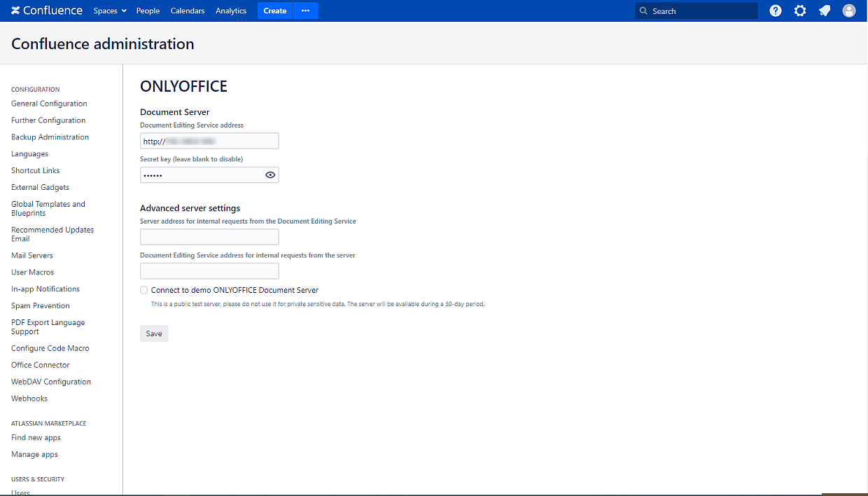The height and width of the screenshot is (496, 868).
Task: Click the Advanced server settings heading
Action: click(190, 208)
